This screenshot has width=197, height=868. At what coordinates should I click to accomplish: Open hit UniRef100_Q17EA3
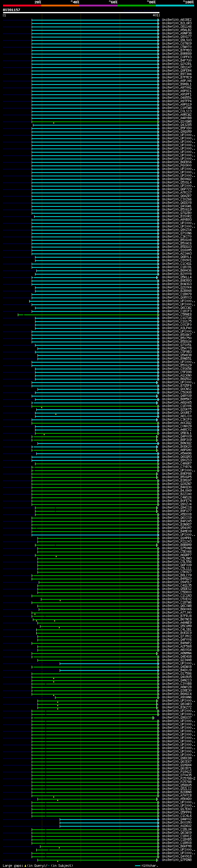[176, 809]
